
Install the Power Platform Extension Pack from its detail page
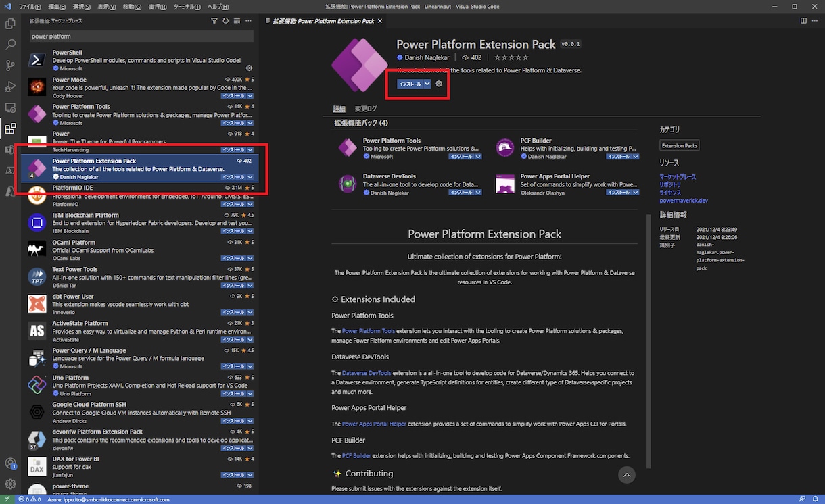tap(410, 84)
